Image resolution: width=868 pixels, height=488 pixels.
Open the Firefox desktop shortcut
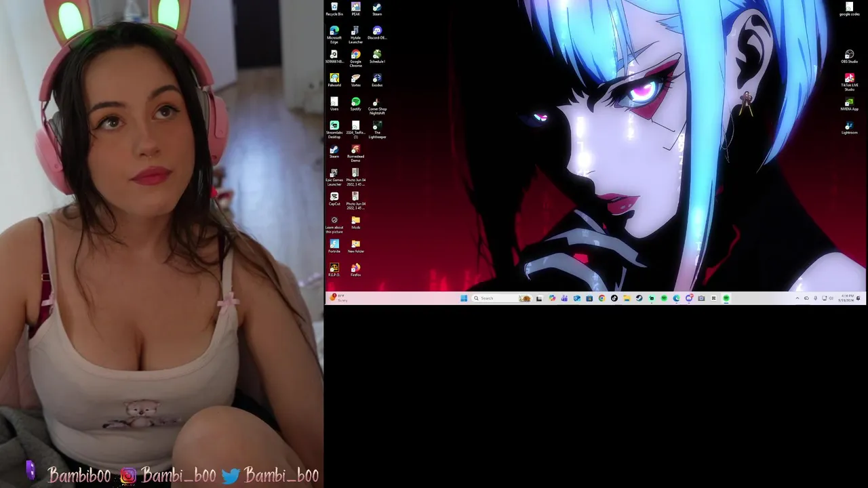click(x=355, y=270)
